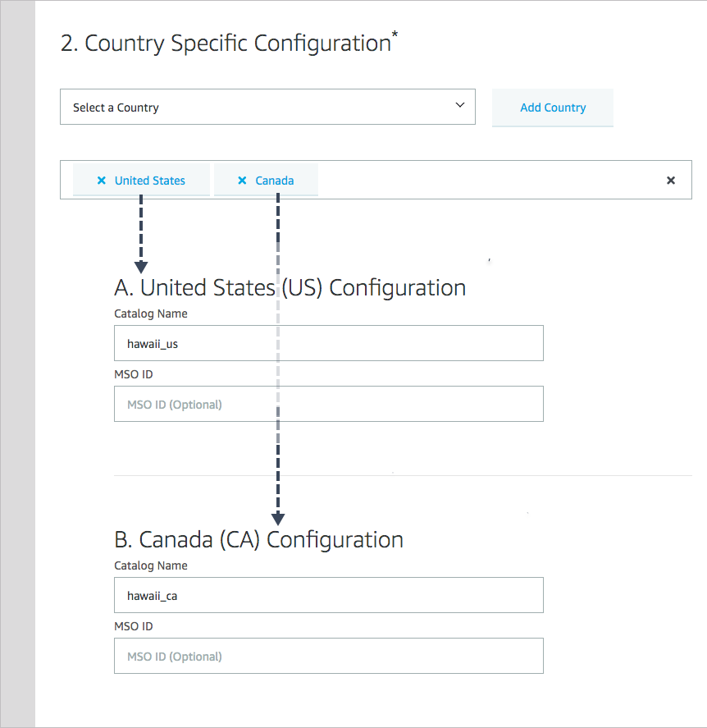Select the Canada country tag label

[275, 181]
